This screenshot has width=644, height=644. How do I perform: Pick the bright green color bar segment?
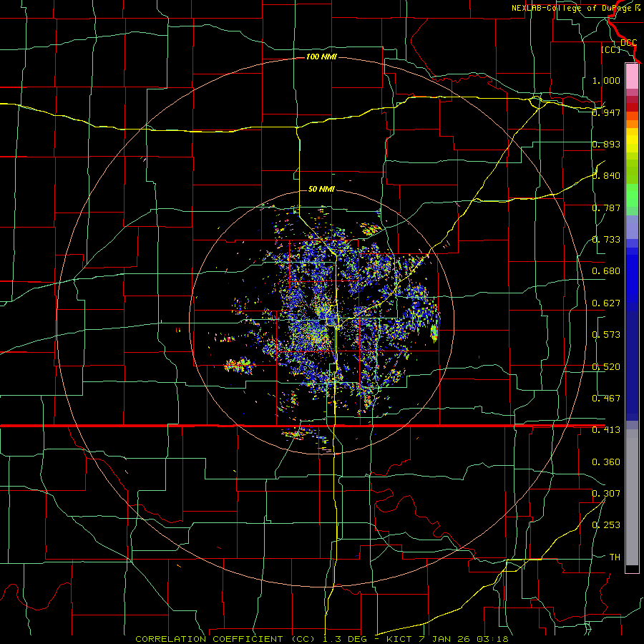pyautogui.click(x=632, y=195)
